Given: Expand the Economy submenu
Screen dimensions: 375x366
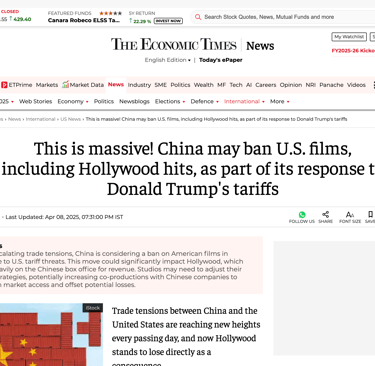Looking at the screenshot, I should coord(73,101).
